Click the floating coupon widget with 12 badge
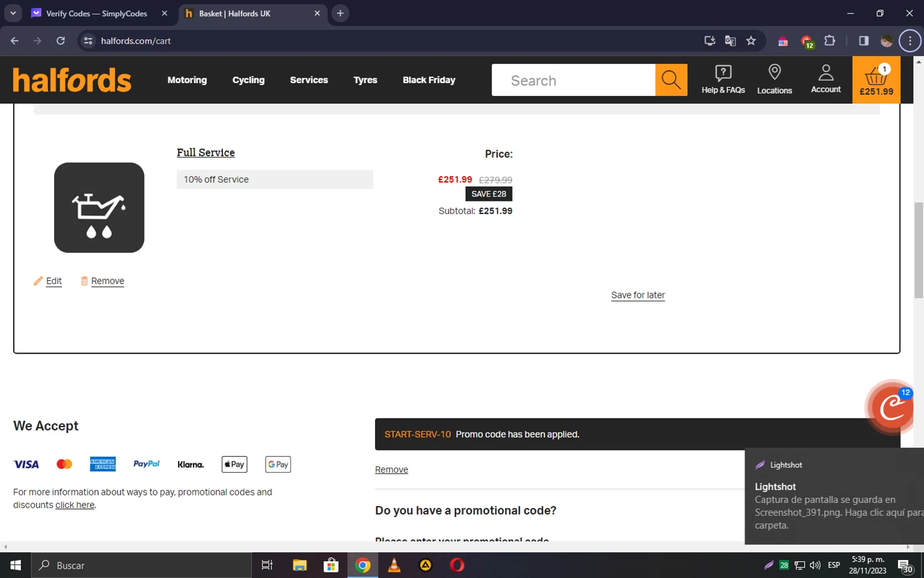The width and height of the screenshot is (924, 578). click(891, 407)
